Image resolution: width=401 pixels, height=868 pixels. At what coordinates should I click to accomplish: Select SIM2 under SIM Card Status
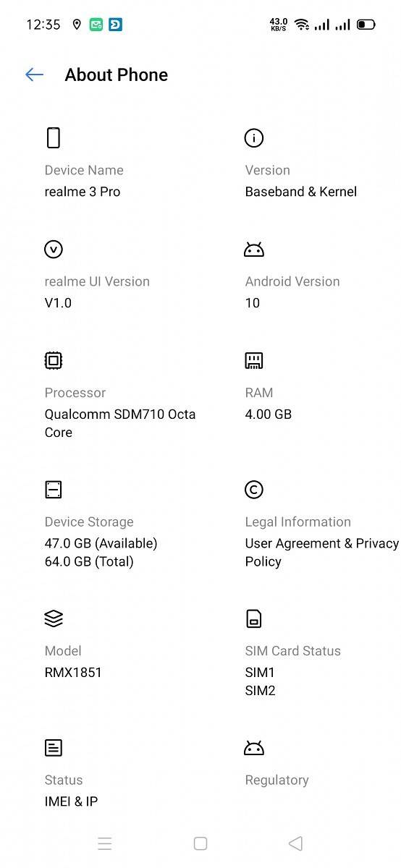coord(261,691)
